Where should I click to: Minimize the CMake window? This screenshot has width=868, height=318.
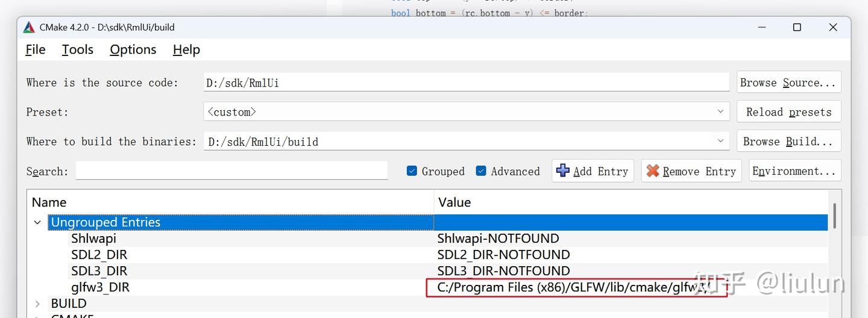[761, 27]
